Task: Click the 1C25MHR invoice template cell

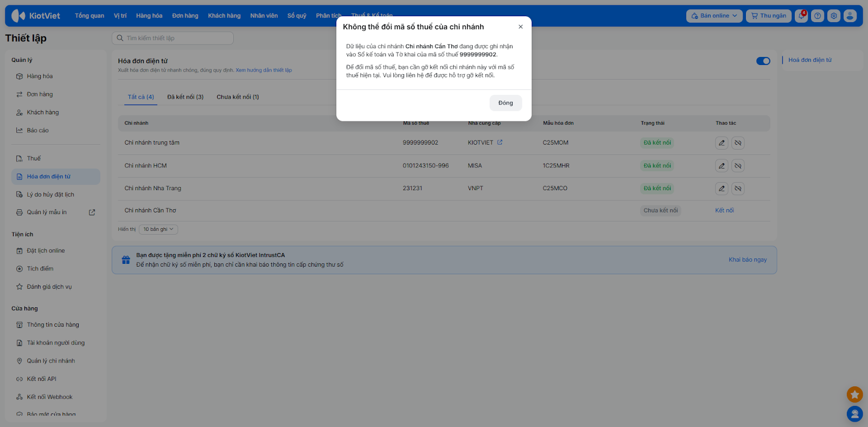Action: tap(556, 166)
